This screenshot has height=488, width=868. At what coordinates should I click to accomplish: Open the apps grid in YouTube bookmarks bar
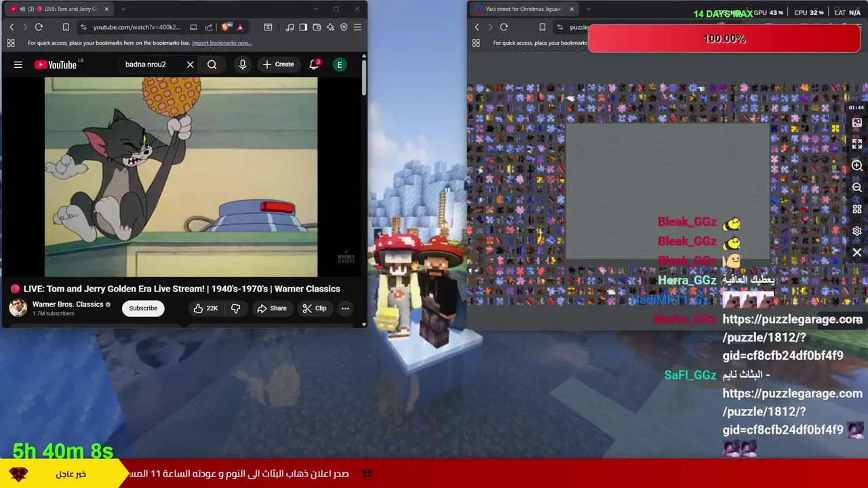11,43
